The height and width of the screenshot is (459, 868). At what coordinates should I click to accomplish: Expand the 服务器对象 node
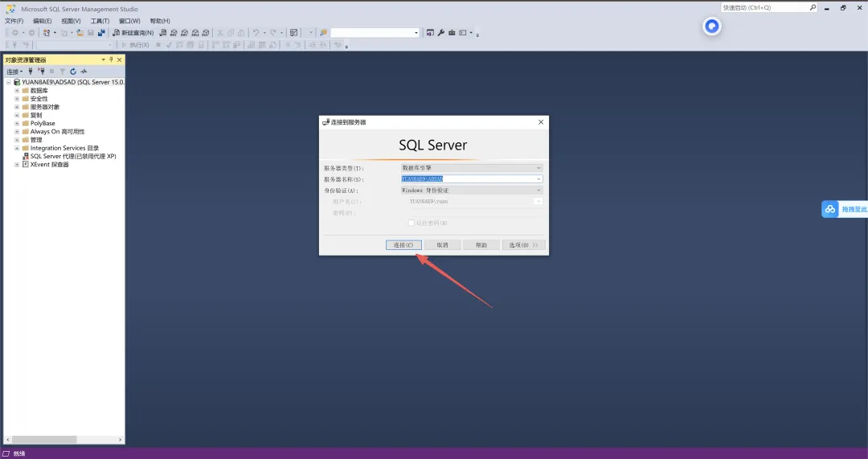coord(17,107)
